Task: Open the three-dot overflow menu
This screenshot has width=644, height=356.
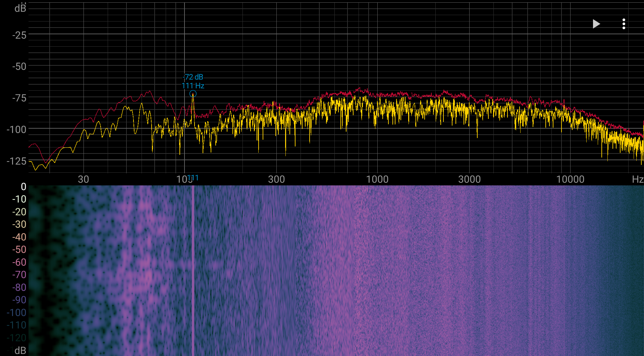Action: point(624,24)
